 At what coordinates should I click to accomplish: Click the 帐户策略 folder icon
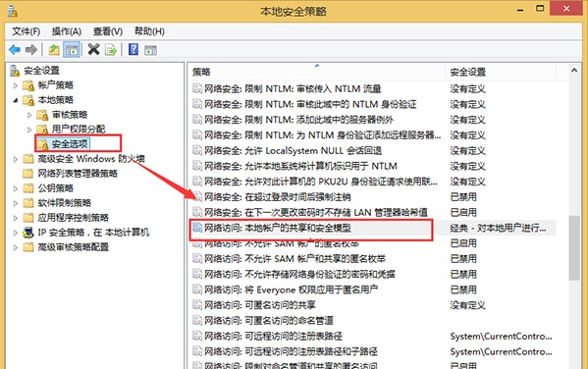[28, 85]
